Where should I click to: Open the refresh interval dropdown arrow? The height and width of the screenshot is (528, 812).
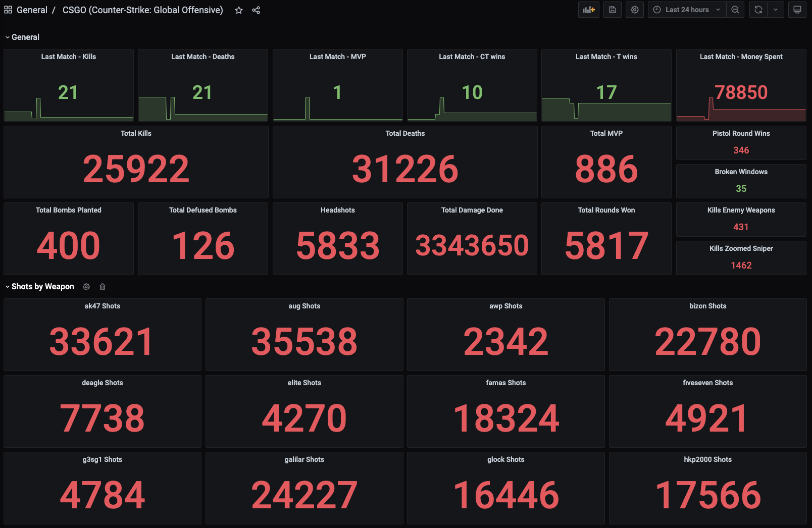pyautogui.click(x=776, y=10)
